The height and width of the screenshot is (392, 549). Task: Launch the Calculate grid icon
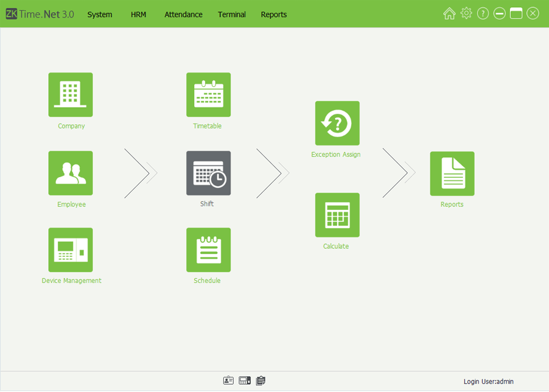pos(337,215)
